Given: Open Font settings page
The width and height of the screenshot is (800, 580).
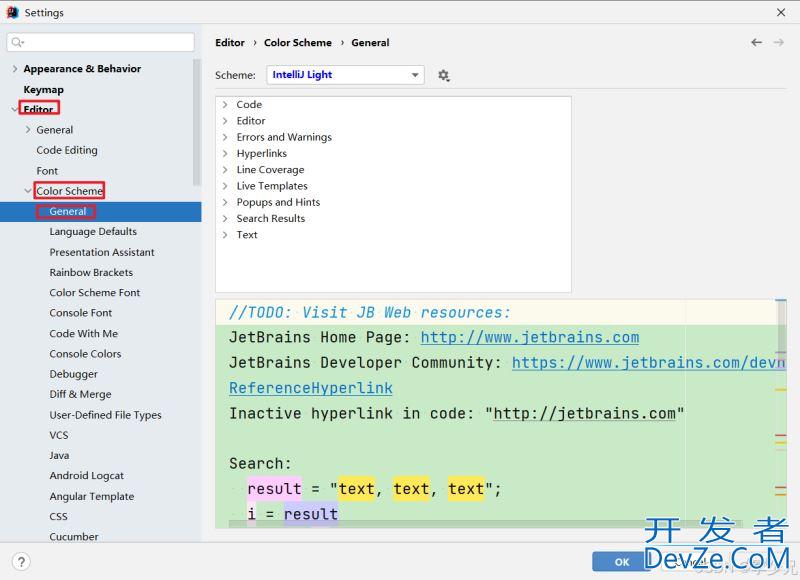Looking at the screenshot, I should point(47,171).
